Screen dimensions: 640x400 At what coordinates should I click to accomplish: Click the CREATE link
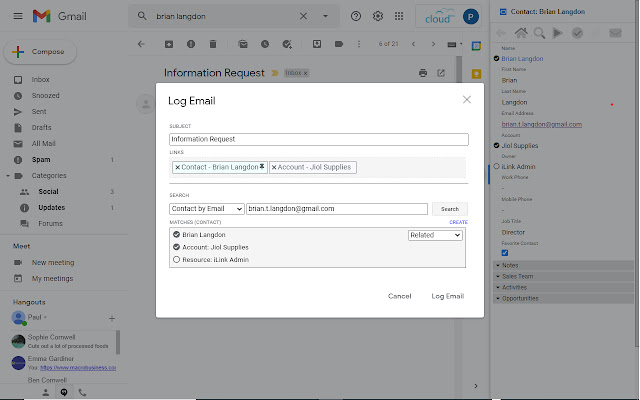458,222
